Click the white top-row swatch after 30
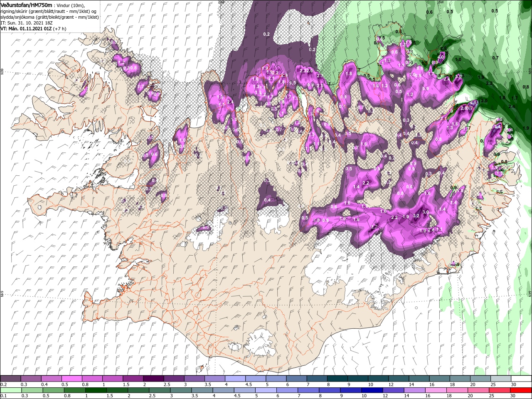532x399 pixels. [521, 379]
